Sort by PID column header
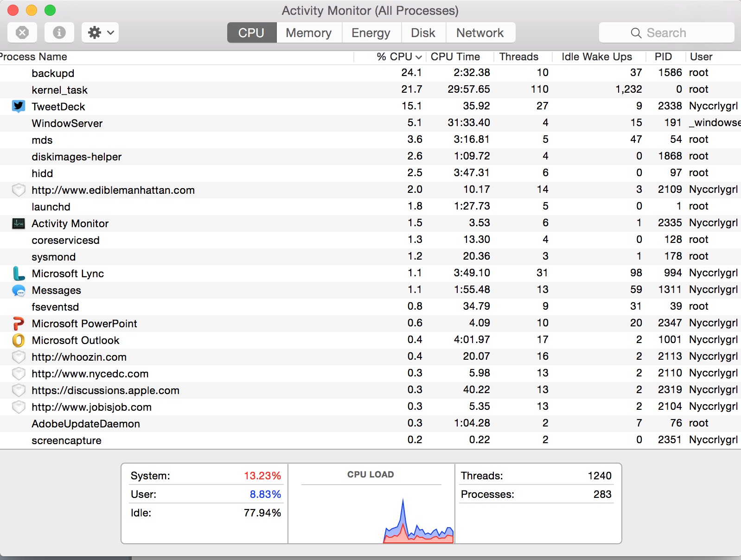The image size is (741, 560). click(665, 57)
